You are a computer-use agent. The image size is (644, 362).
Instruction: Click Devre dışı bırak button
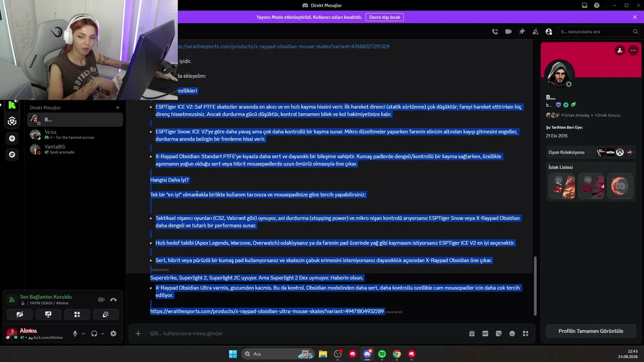pyautogui.click(x=385, y=17)
